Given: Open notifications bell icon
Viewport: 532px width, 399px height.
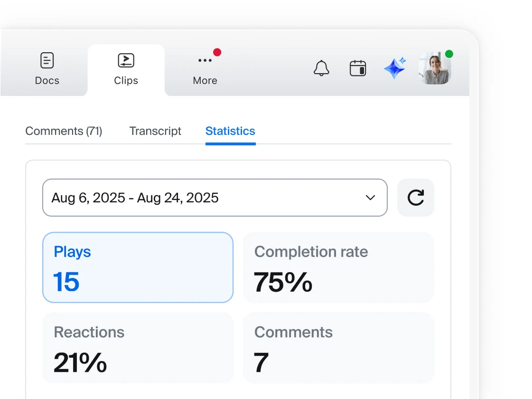Looking at the screenshot, I should pos(321,68).
